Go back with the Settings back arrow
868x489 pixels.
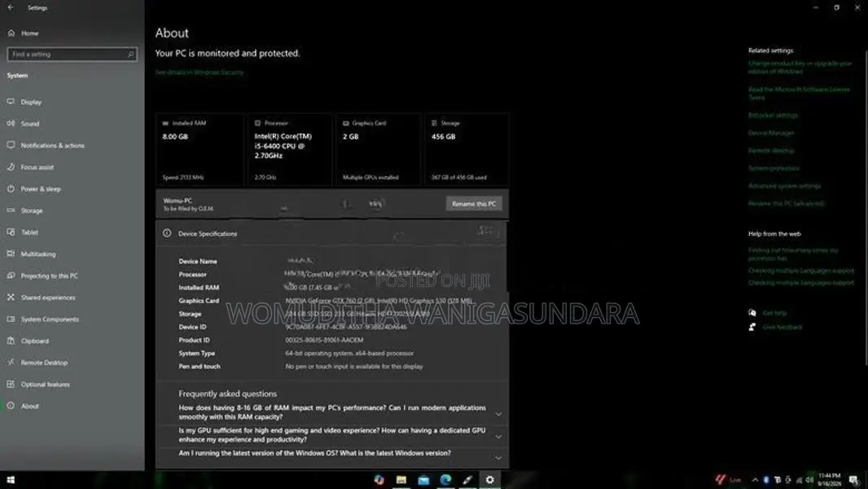coord(11,8)
